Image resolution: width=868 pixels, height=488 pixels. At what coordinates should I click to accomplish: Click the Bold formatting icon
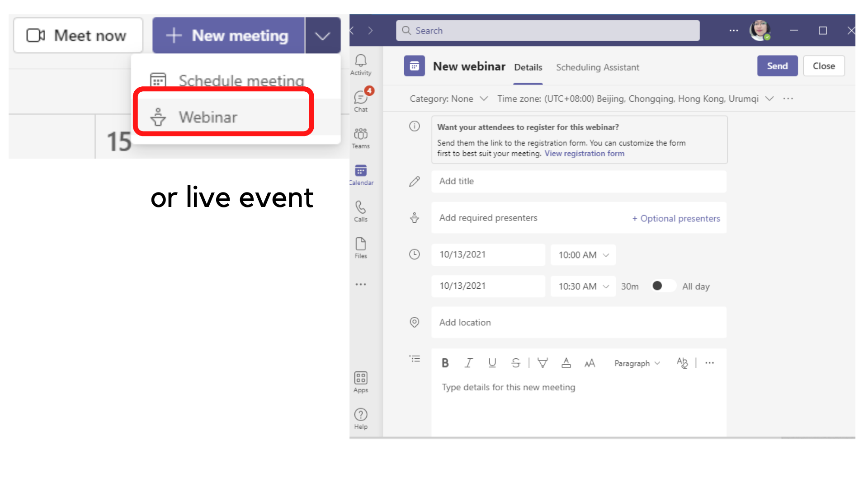tap(445, 363)
